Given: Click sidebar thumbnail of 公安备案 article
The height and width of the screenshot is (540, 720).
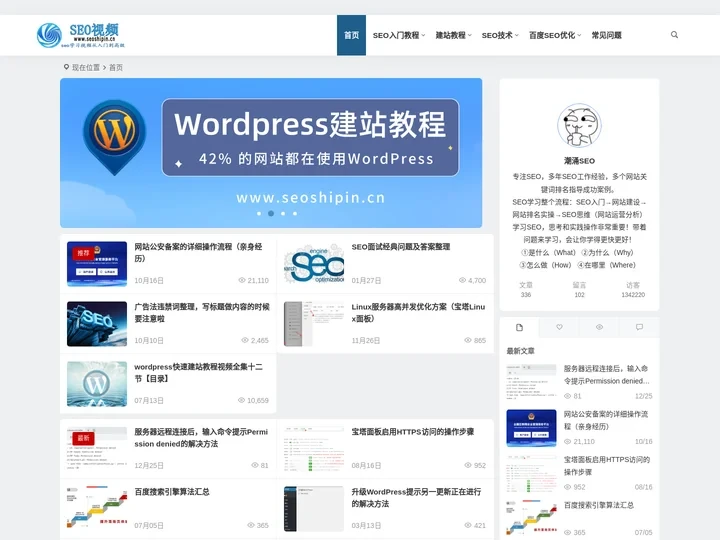Looking at the screenshot, I should [x=531, y=428].
